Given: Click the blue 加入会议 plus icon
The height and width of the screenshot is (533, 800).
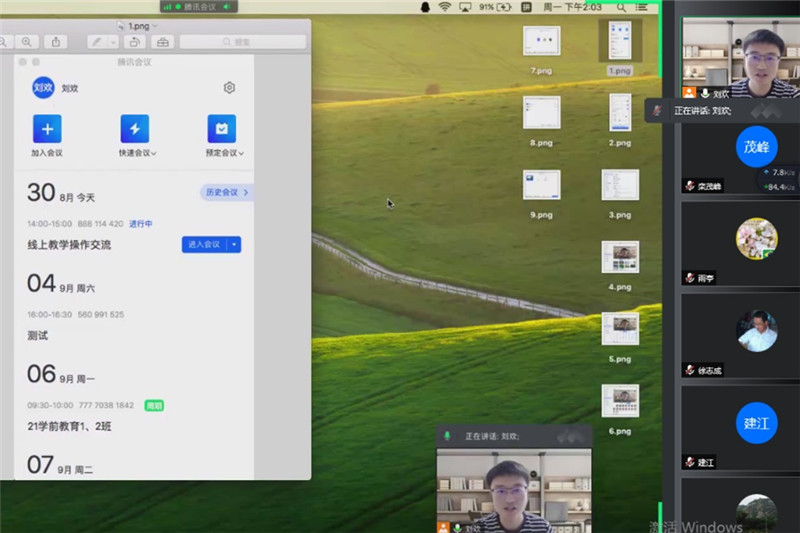Looking at the screenshot, I should click(47, 128).
